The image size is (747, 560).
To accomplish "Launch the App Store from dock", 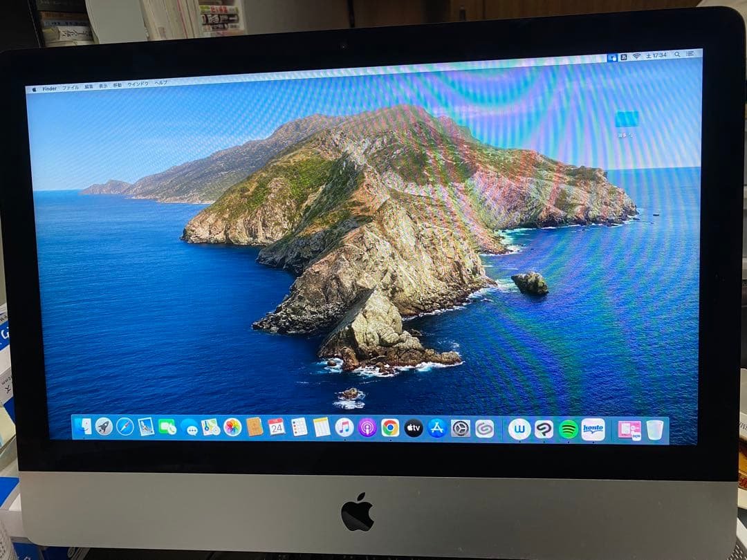I will [436, 429].
